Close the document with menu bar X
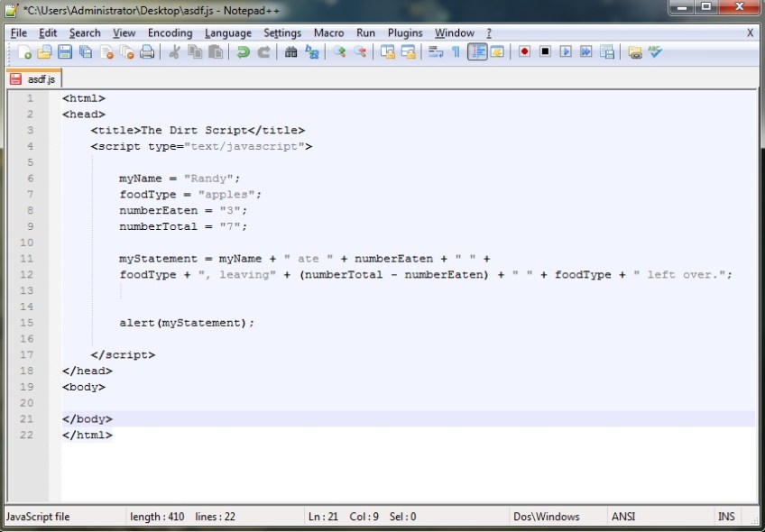The image size is (765, 532). click(750, 32)
